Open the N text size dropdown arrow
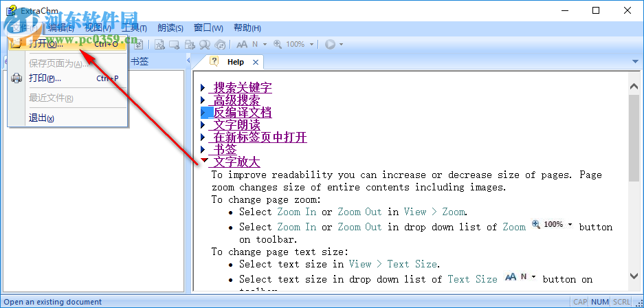 point(265,45)
